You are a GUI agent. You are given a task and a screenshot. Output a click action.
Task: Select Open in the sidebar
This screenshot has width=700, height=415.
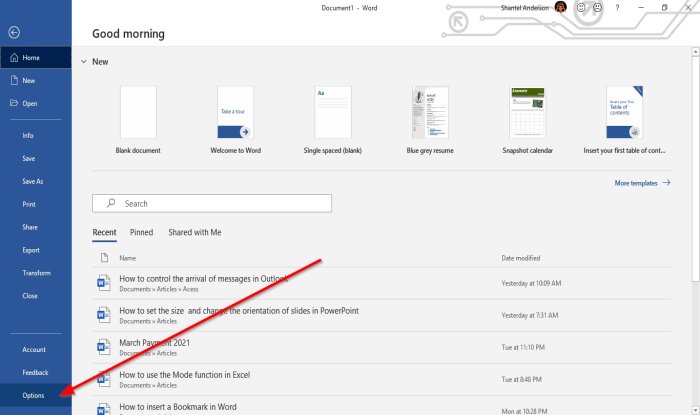(x=36, y=103)
